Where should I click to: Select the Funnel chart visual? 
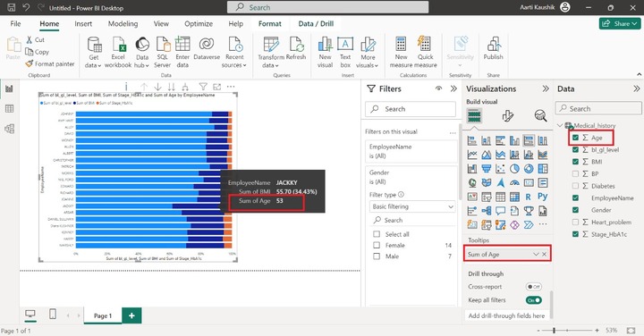coord(487,169)
